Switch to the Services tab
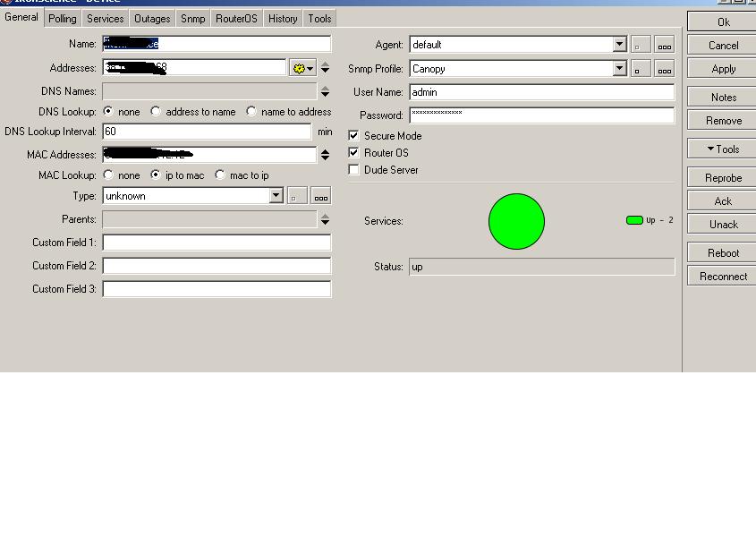The width and height of the screenshot is (756, 537). 105,19
